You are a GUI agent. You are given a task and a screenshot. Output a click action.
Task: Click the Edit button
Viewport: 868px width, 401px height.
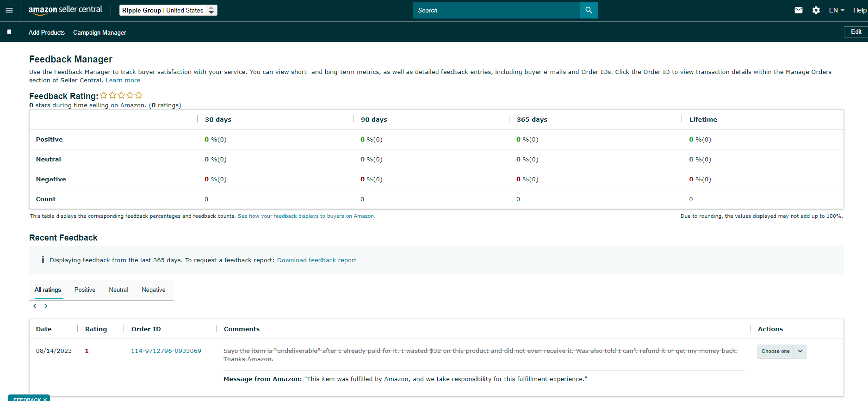[856, 31]
